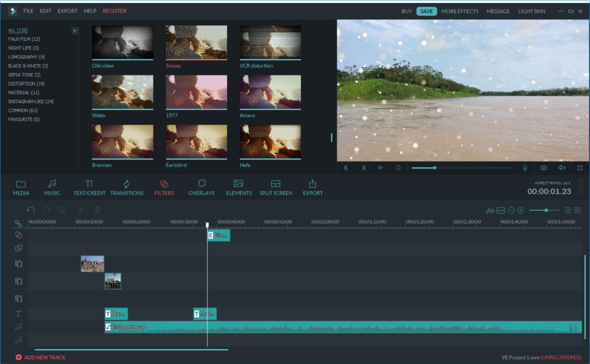Jump to next frame in preview

(363, 168)
